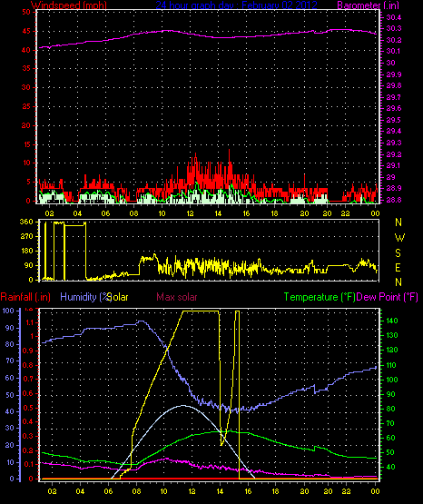This screenshot has width=423, height=504.
Task: Click the "29.4" barometer axis value
Action: click(x=393, y=131)
